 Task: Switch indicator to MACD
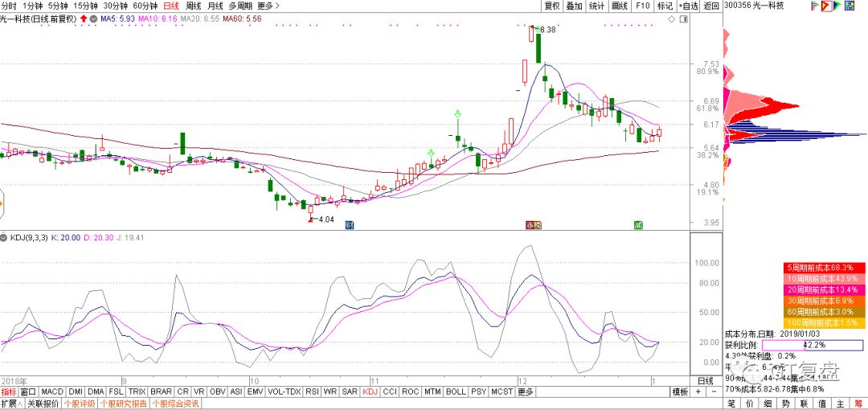tap(52, 392)
